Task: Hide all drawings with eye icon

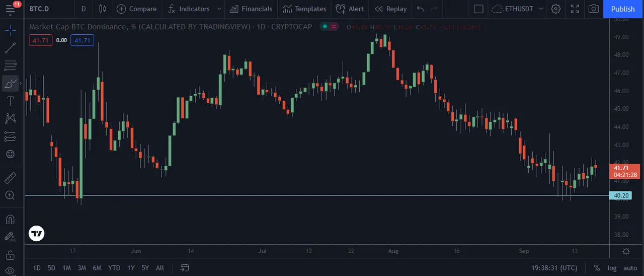Action: [10, 271]
